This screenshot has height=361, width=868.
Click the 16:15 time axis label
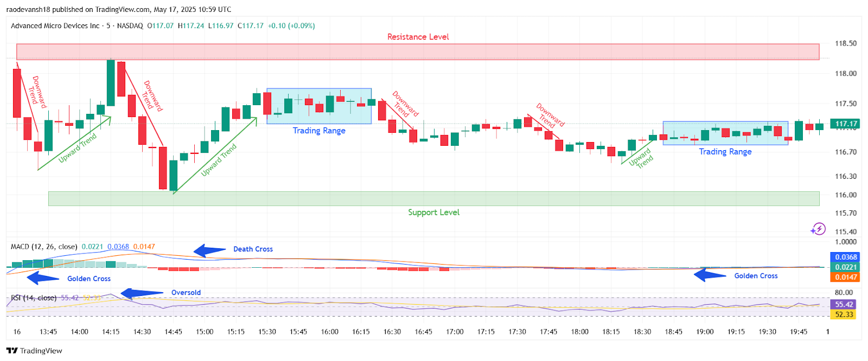[361, 332]
